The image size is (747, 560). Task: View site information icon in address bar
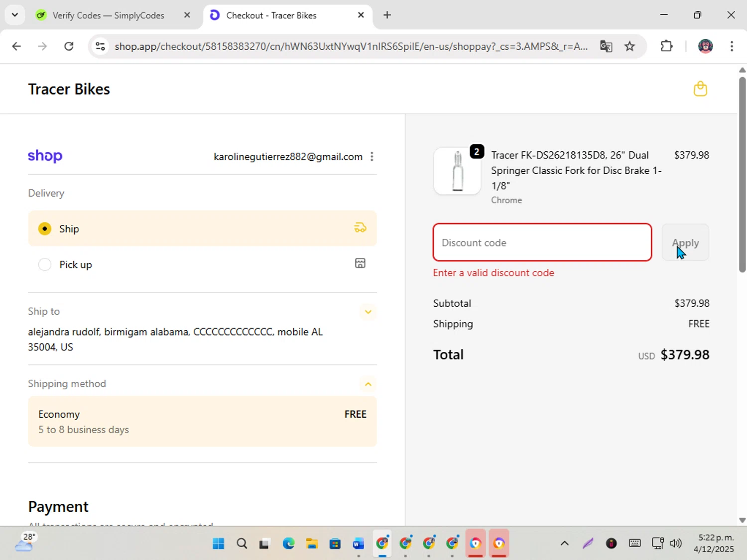100,46
